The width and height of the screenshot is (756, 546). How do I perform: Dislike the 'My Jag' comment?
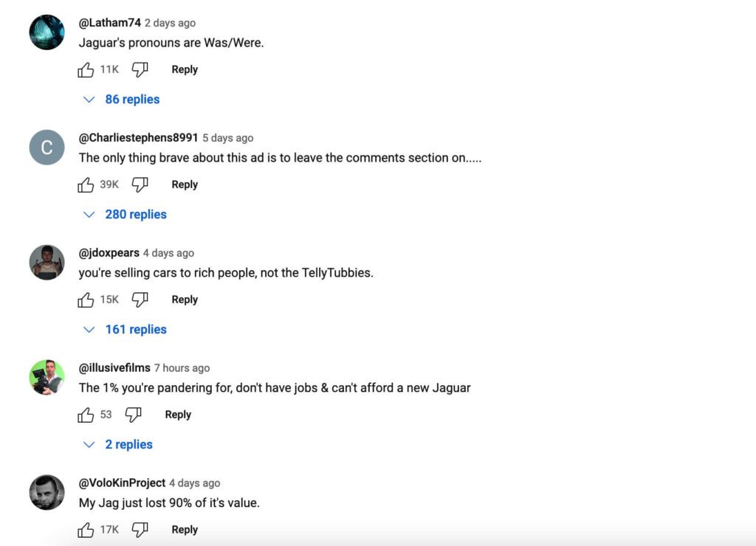point(140,530)
